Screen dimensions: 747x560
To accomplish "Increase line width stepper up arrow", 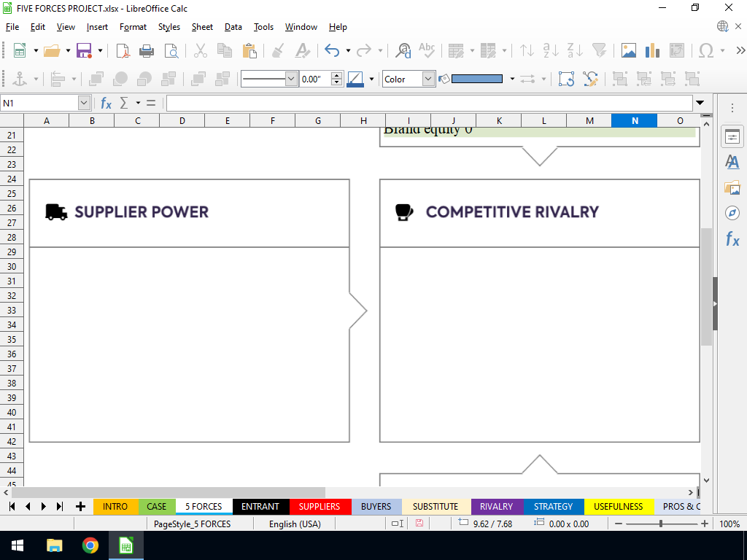I will (336, 76).
